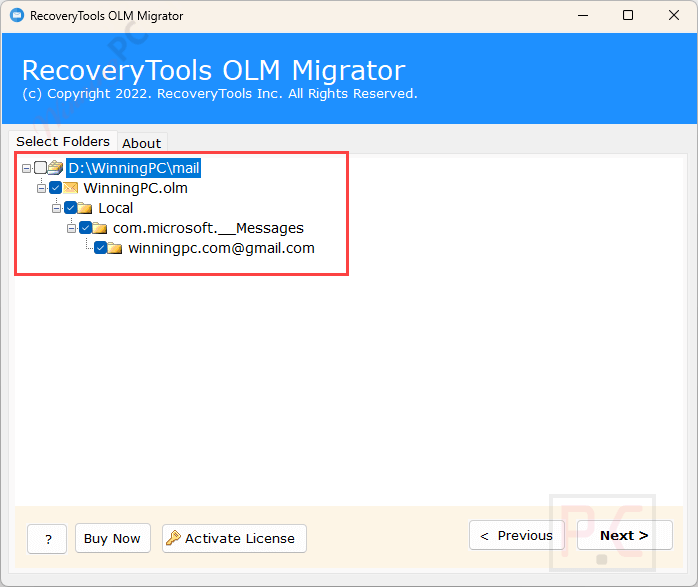
Task: Uncheck the com.microsoft.__Messages checkbox
Action: point(85,228)
